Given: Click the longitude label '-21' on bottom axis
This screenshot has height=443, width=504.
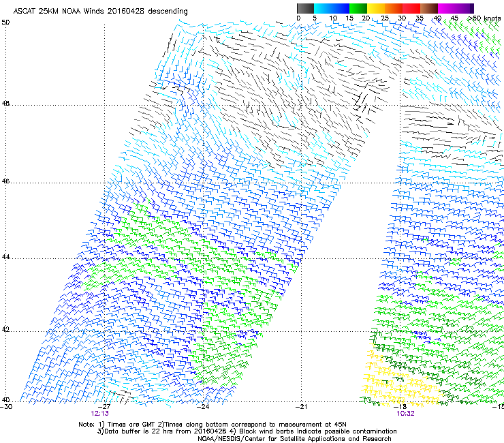Looking at the screenshot, I should point(301,407).
